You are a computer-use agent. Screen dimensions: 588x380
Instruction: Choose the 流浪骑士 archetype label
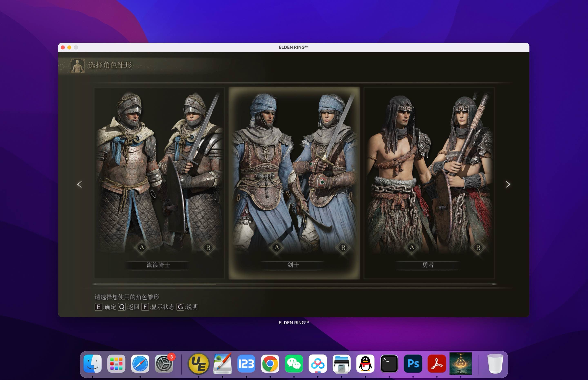pyautogui.click(x=158, y=265)
